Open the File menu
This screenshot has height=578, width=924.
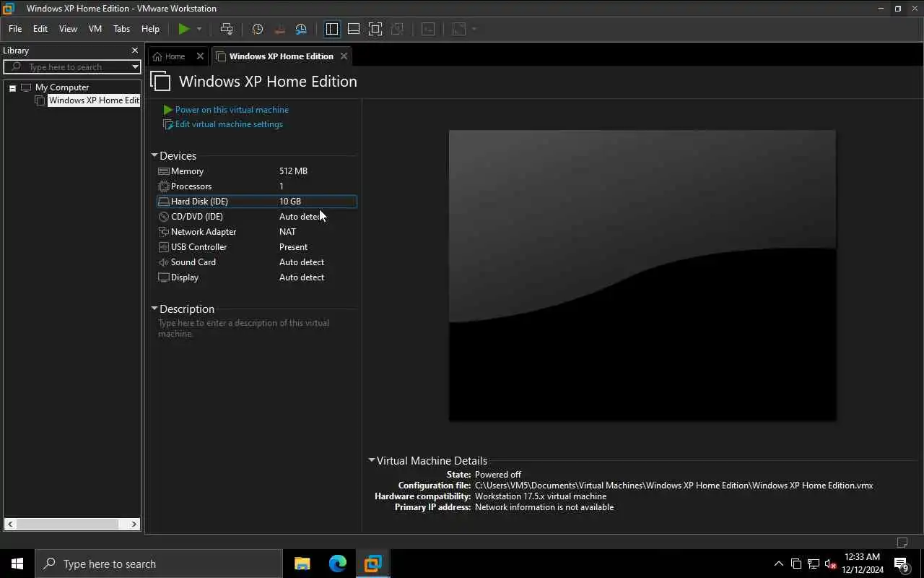pos(15,29)
